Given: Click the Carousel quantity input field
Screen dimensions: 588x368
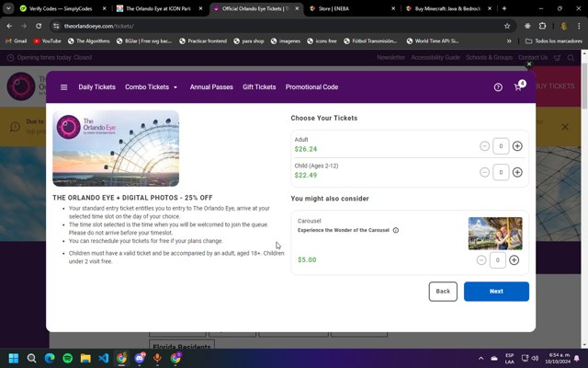Looking at the screenshot, I should [498, 260].
